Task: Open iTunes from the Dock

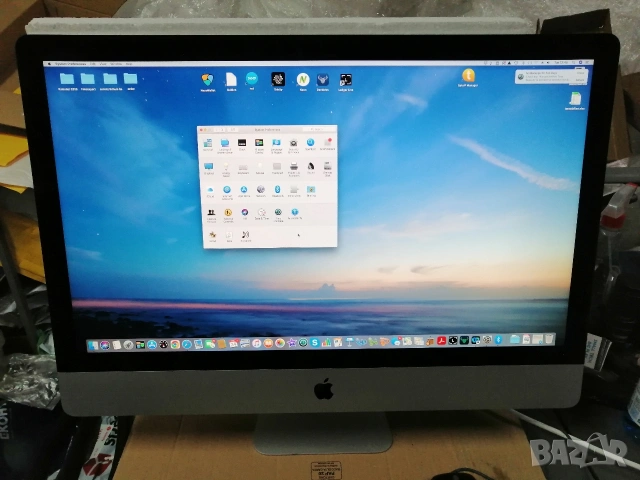Action: pos(256,343)
